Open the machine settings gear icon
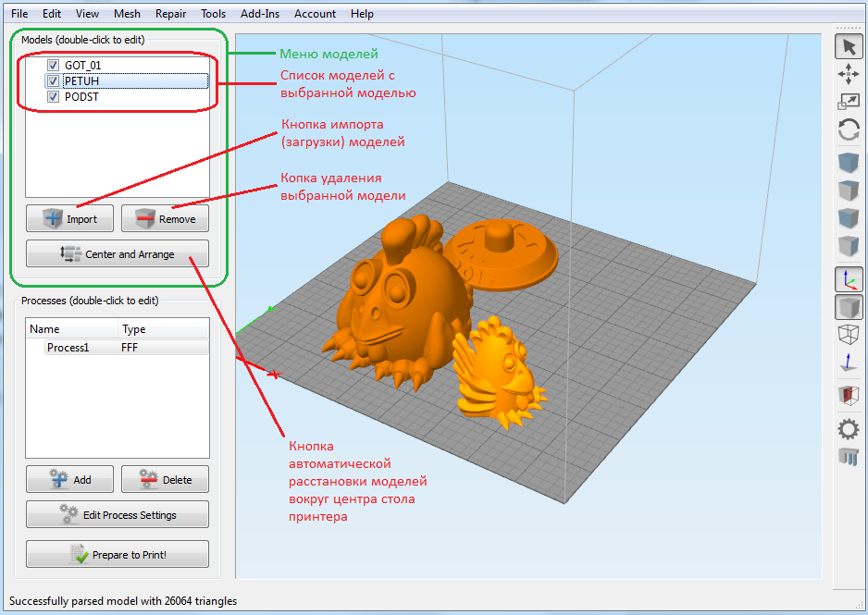The height and width of the screenshot is (615, 868). [848, 428]
